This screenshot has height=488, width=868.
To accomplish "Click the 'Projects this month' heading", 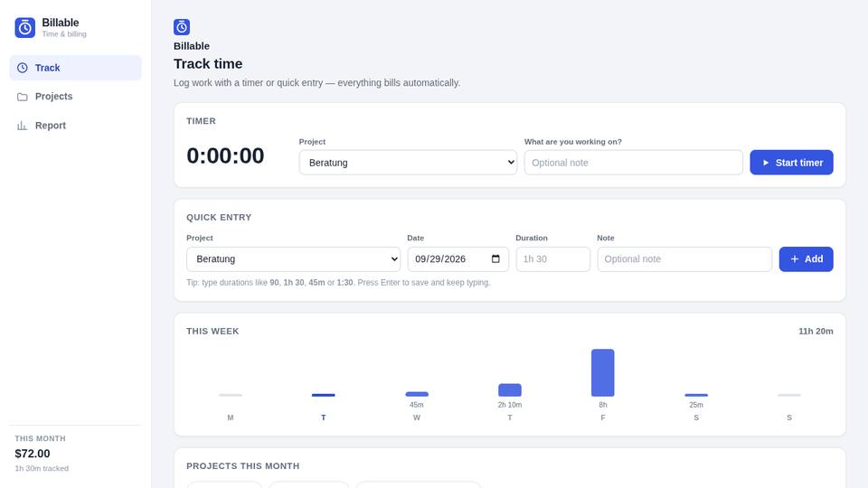I will coord(243,466).
